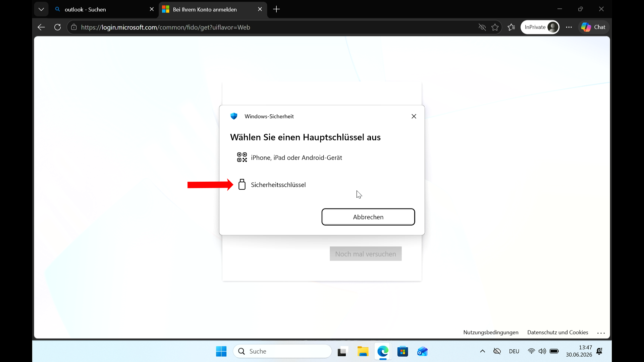Go back to the previous page

(x=41, y=27)
